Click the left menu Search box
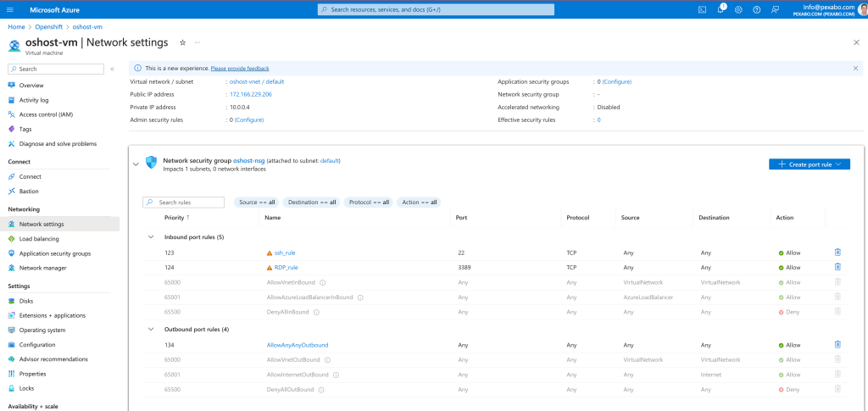Image resolution: width=868 pixels, height=411 pixels. coord(56,69)
